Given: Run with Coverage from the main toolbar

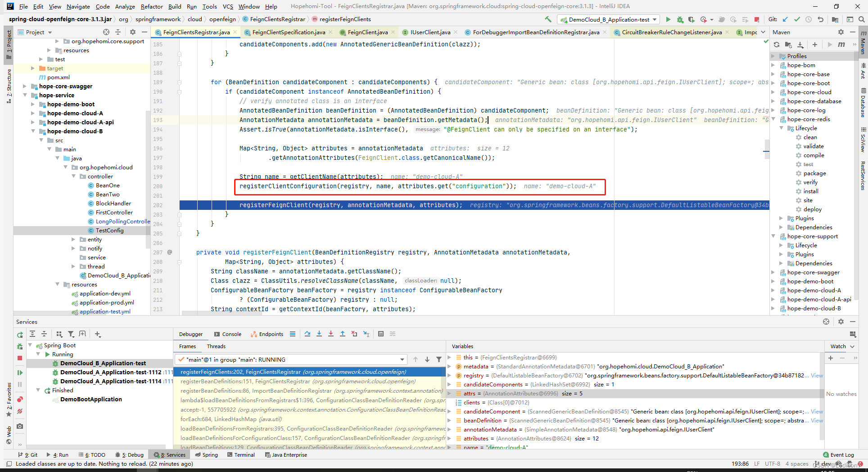Looking at the screenshot, I should [692, 19].
